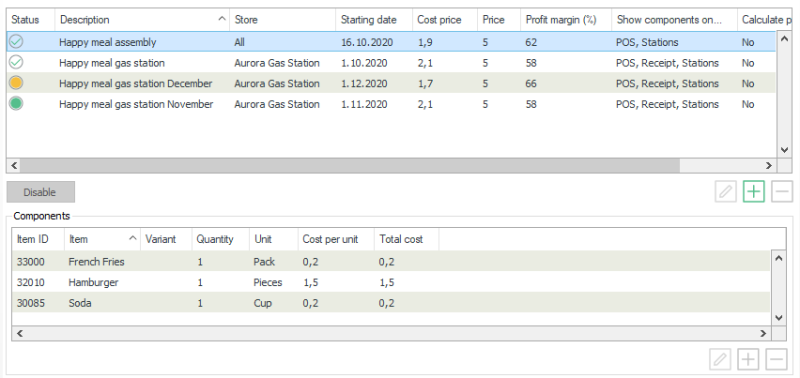
Task: Click the Disable button
Action: click(x=41, y=192)
